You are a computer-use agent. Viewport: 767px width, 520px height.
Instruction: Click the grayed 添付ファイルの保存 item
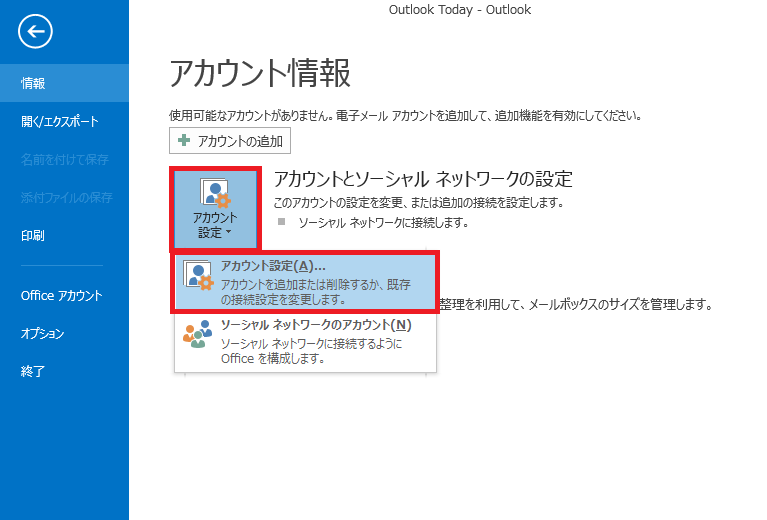(x=64, y=197)
